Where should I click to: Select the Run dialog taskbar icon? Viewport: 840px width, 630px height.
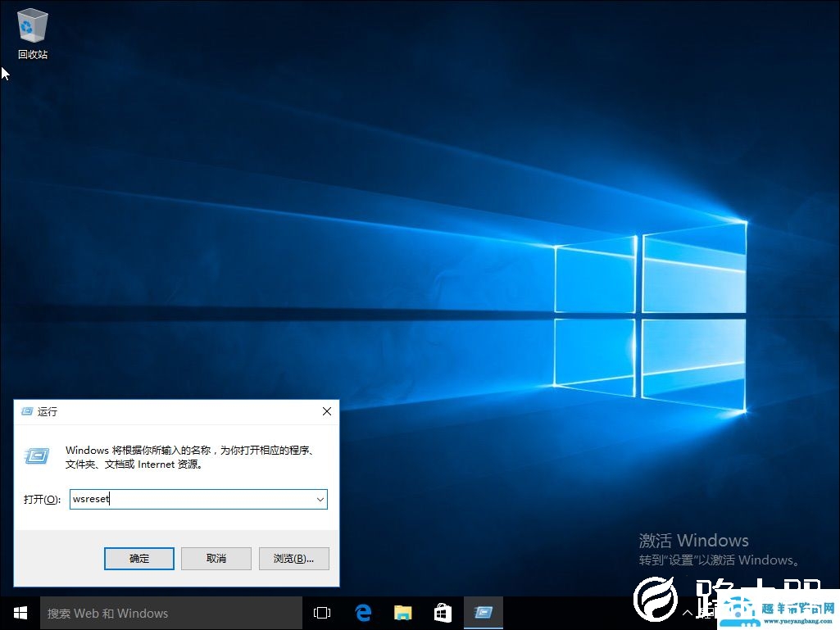[x=484, y=613]
